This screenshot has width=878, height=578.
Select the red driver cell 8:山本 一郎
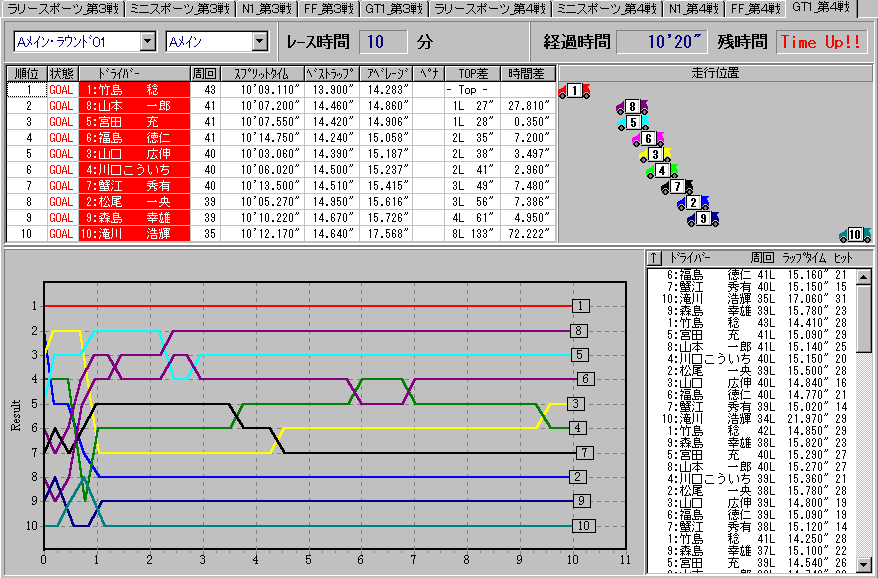coord(136,106)
